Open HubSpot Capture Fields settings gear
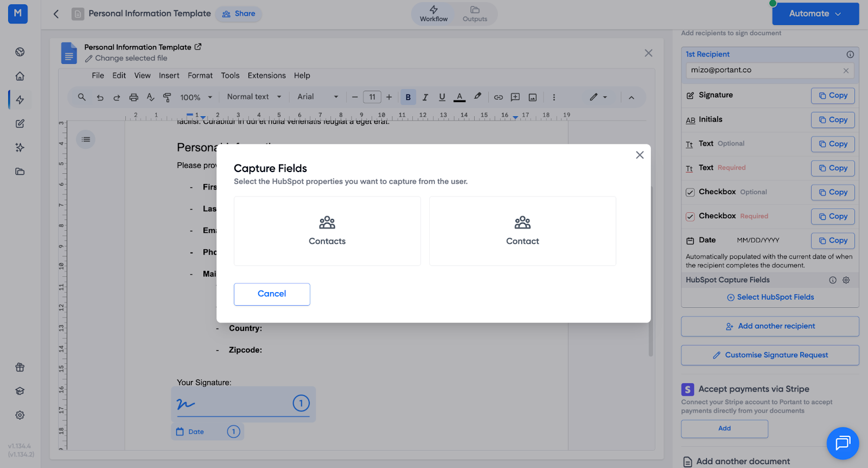Viewport: 868px width, 468px height. (x=846, y=280)
